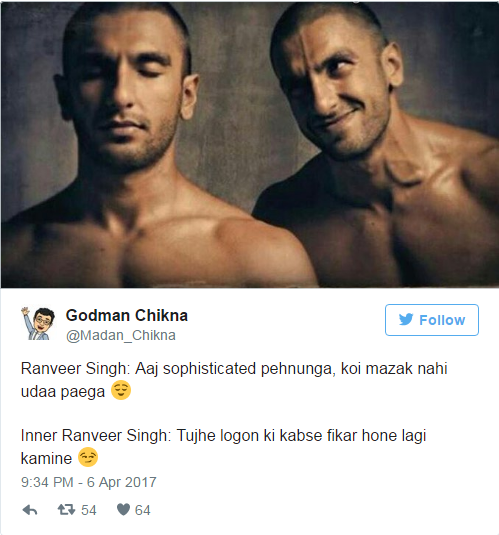This screenshot has width=499, height=535.
Task: Click the like count 64
Action: 143,510
